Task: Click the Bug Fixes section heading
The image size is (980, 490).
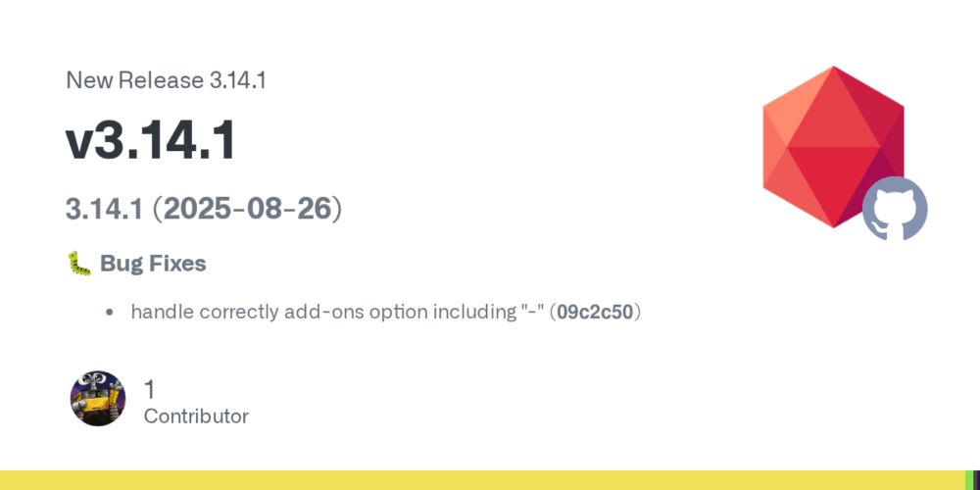Action: [x=153, y=264]
